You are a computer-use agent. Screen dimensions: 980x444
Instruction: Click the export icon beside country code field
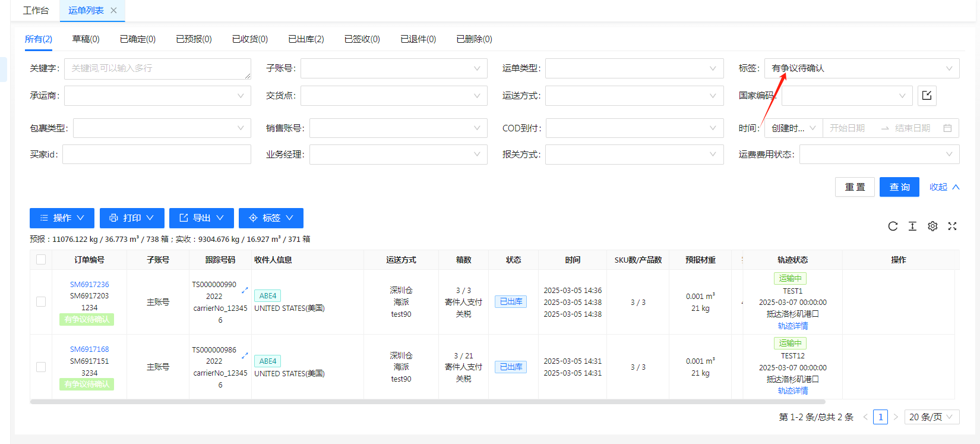927,96
